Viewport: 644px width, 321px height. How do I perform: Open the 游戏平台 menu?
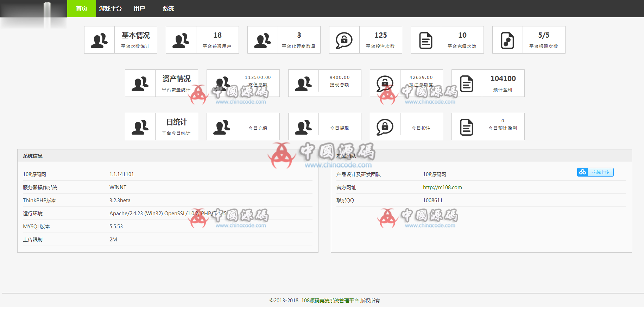tap(110, 8)
